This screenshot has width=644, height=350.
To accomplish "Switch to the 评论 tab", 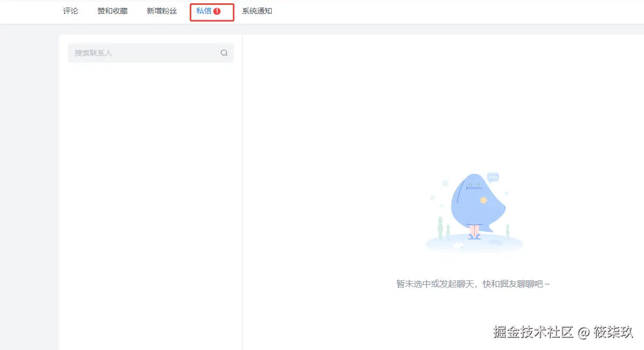I will click(70, 11).
